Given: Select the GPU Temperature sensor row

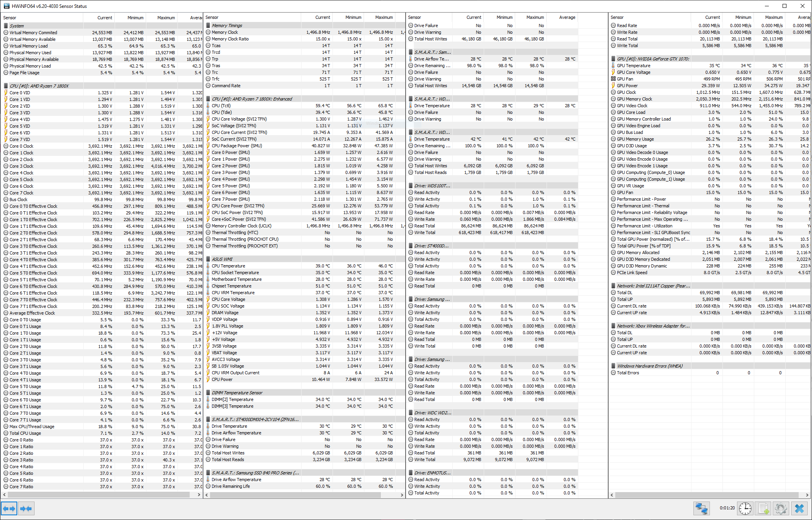Looking at the screenshot, I should tap(633, 66).
